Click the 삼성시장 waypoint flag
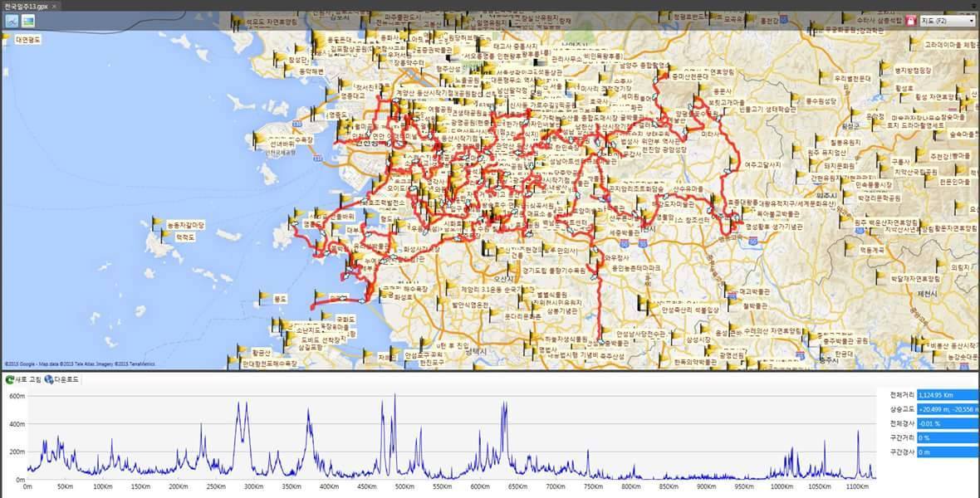The height and width of the screenshot is (498, 980). (x=675, y=338)
